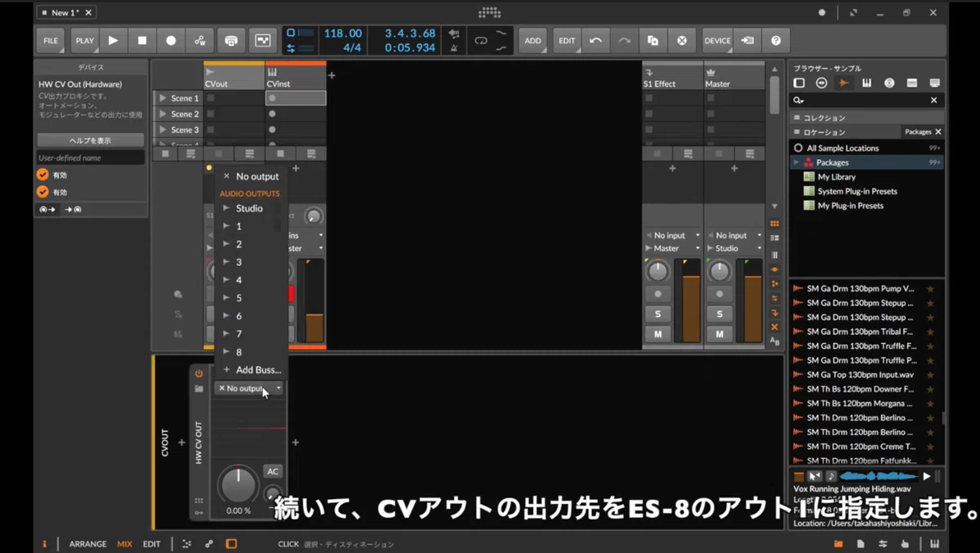Select the CVout track header
Image resolution: width=980 pixels, height=553 pixels.
point(234,78)
